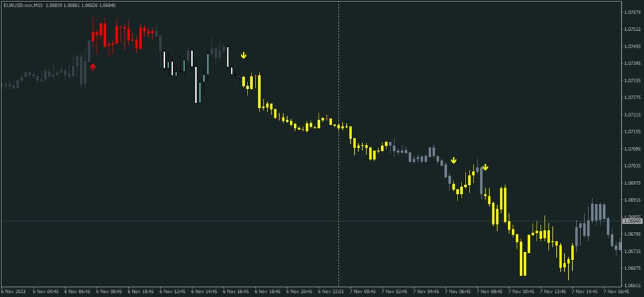Click the 1.07335 price axis label
The width and height of the screenshot is (644, 297).
[633, 80]
